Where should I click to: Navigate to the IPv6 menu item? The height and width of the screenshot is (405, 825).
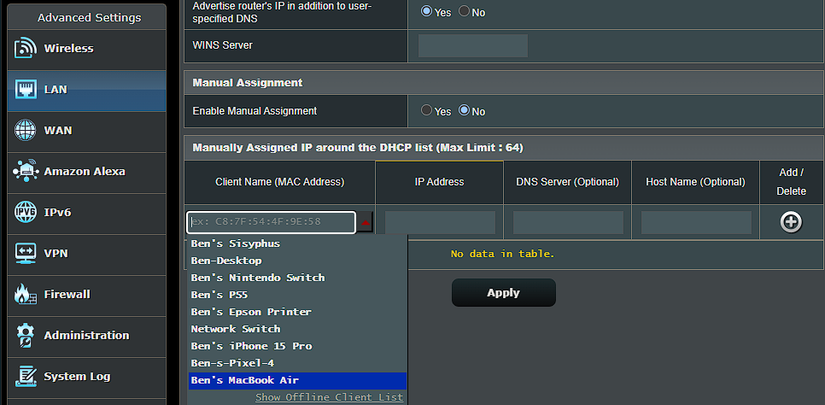point(87,212)
